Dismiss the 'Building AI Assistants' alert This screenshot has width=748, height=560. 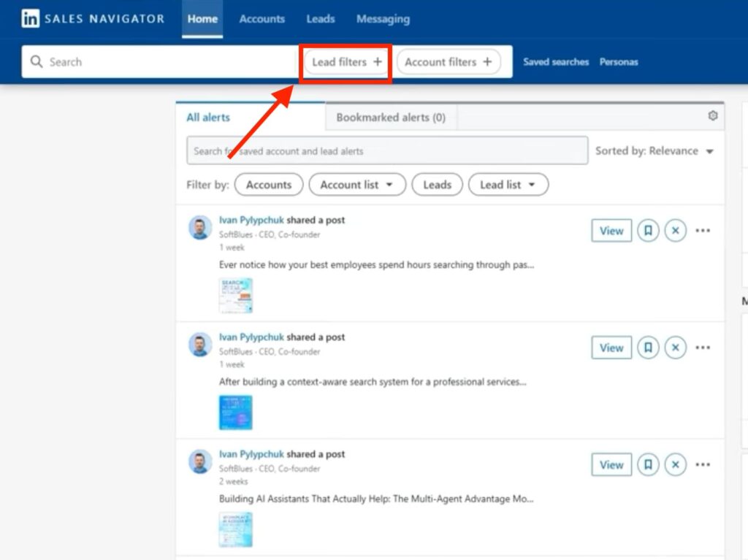point(676,464)
